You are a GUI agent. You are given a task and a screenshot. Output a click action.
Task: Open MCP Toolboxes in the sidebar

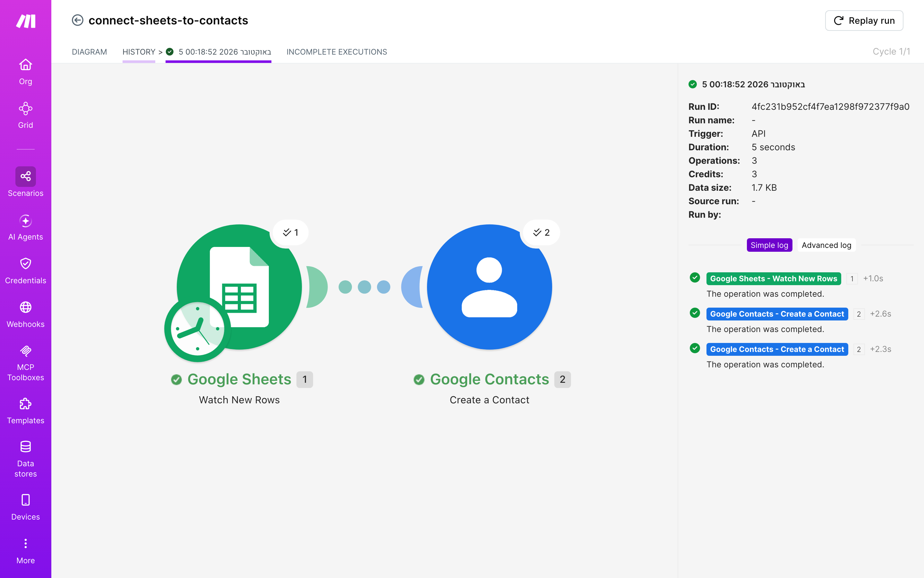(26, 363)
